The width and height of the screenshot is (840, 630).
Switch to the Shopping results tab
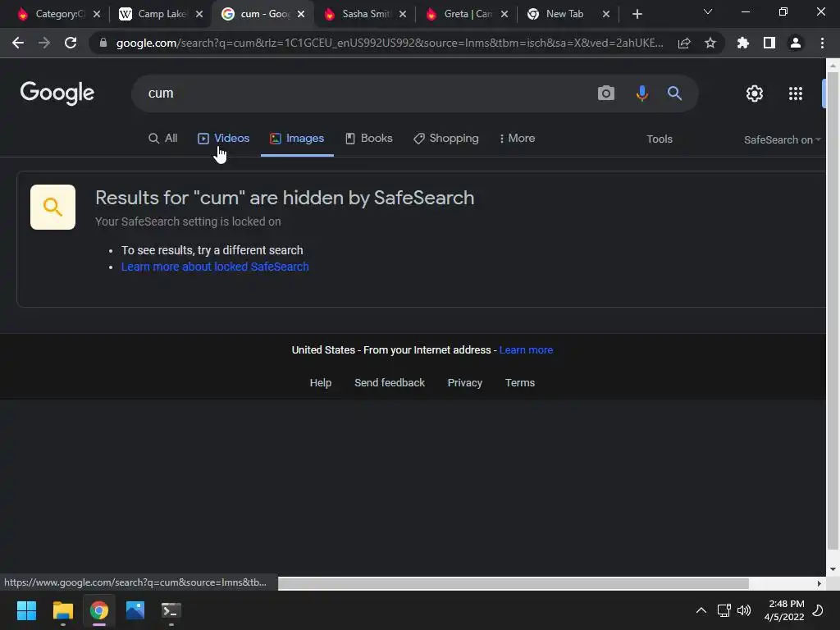445,138
